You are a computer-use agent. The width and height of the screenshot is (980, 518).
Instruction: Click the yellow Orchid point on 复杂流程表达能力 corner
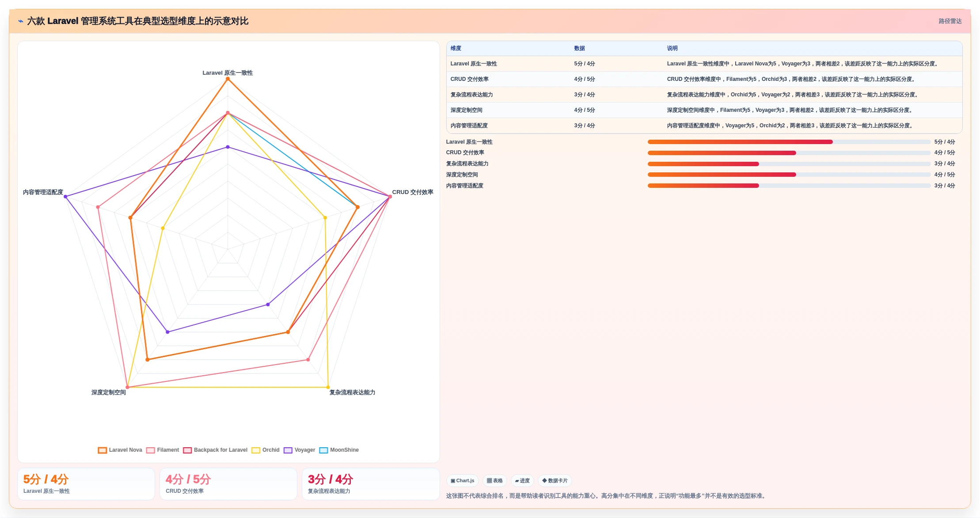coord(328,387)
